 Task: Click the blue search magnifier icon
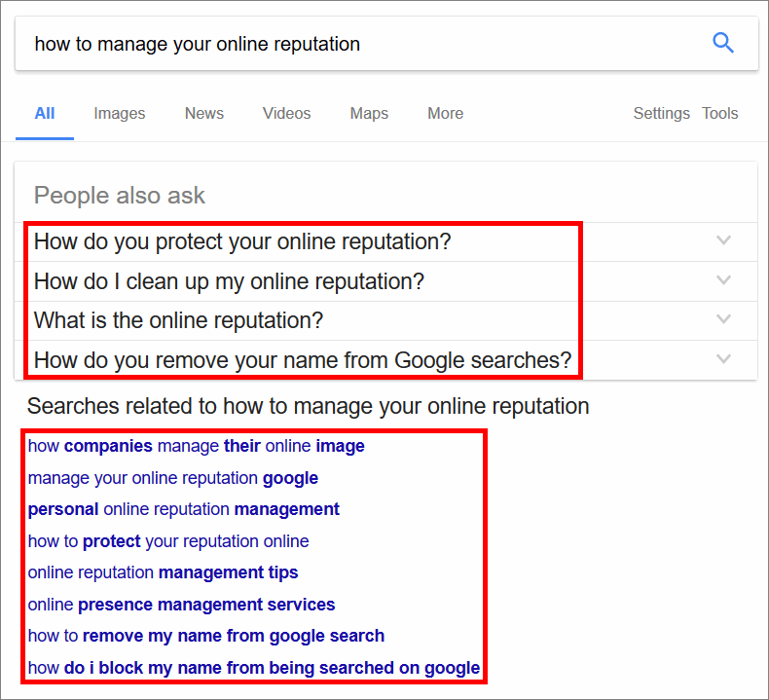pyautogui.click(x=722, y=43)
